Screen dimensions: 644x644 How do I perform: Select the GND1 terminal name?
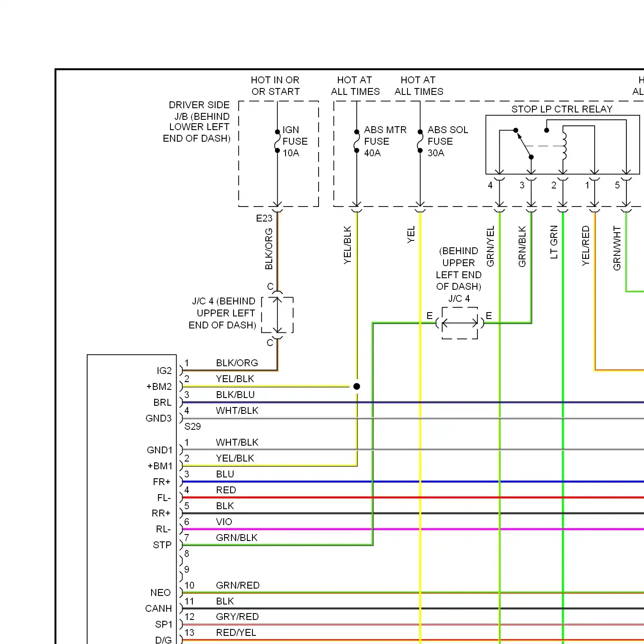(159, 450)
